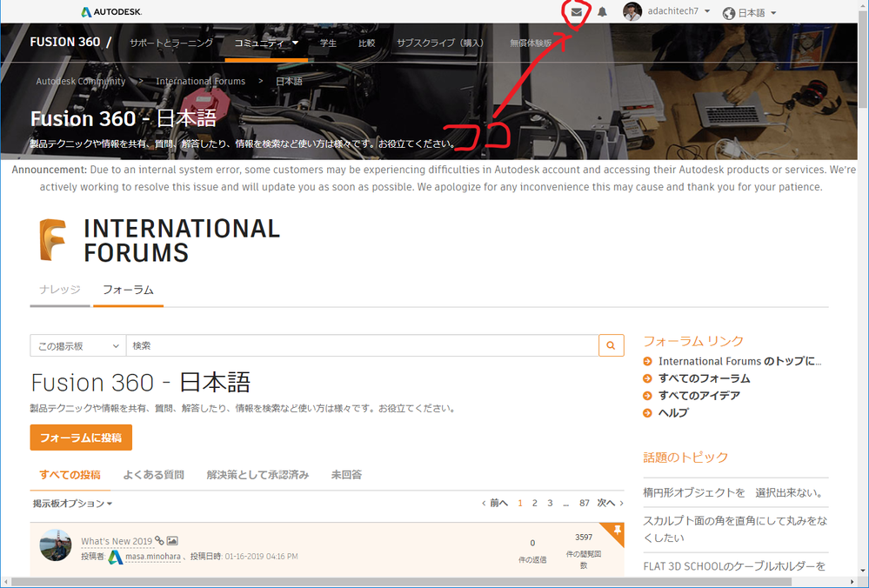The height and width of the screenshot is (588, 869).
Task: Select the すべての投稿 tab
Action: click(70, 474)
